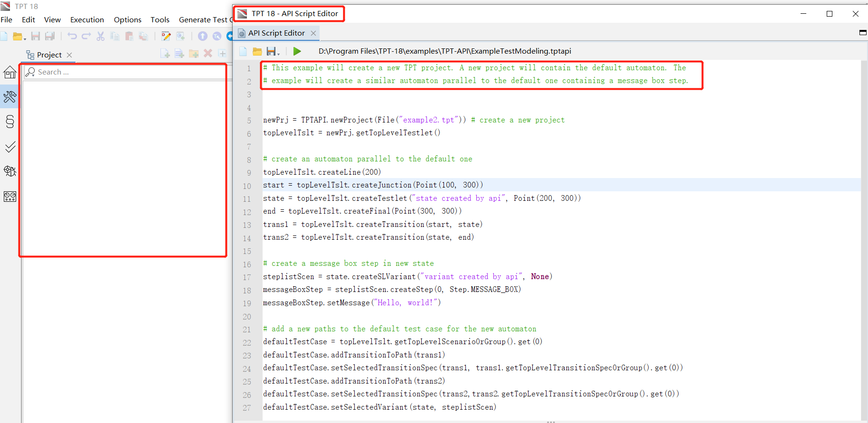Open the File menu in TPT 18

(7, 19)
